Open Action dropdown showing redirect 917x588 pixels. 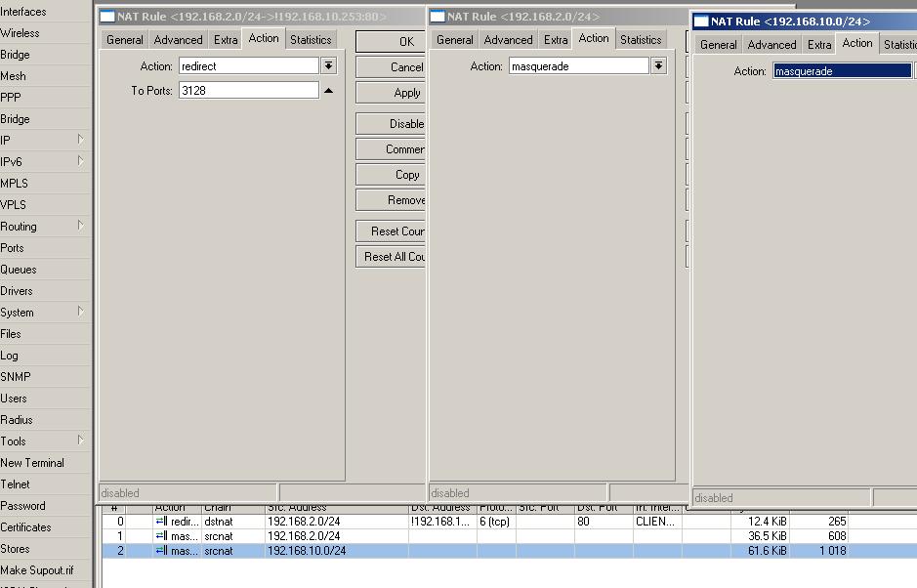click(329, 65)
